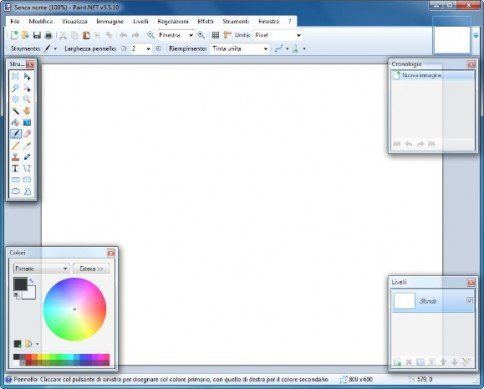The width and height of the screenshot is (484, 389).
Task: Open layer properties in Livelli panel
Action: tap(466, 362)
